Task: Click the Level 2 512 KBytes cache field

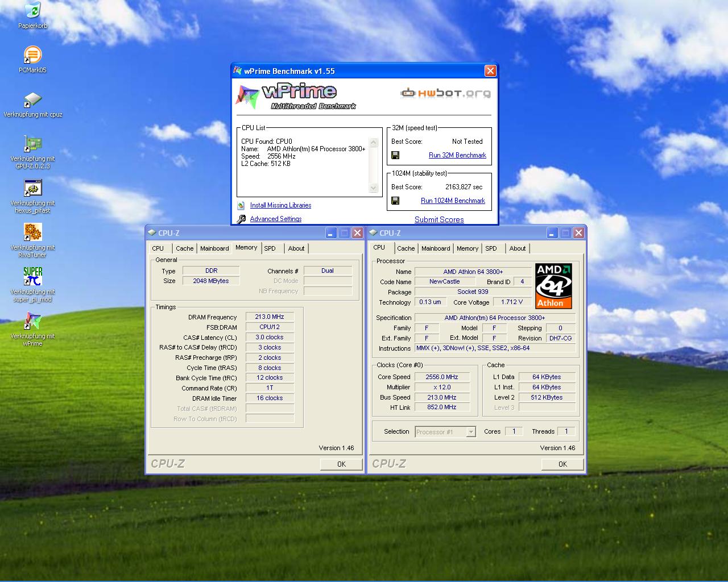Action: 547,397
